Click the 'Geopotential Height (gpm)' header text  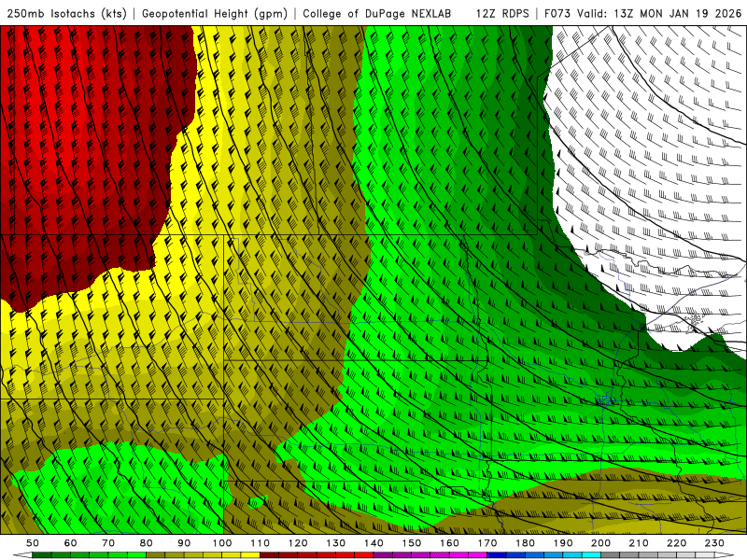click(215, 13)
